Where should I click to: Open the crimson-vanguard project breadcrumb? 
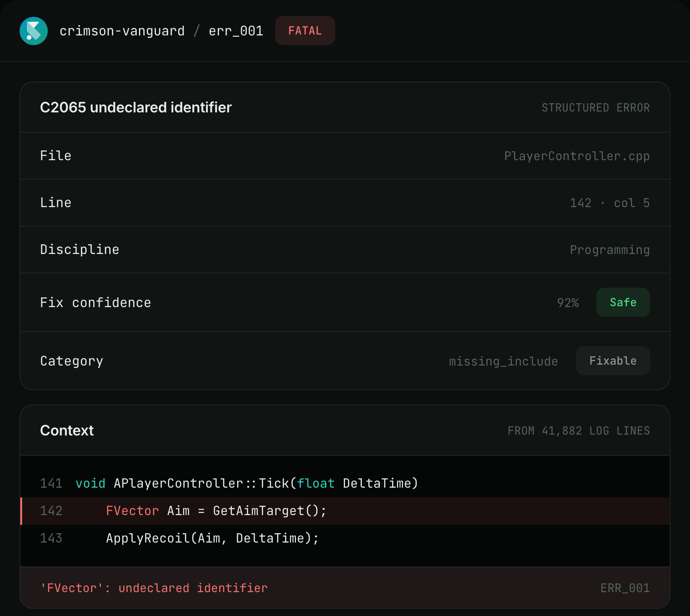click(x=122, y=31)
